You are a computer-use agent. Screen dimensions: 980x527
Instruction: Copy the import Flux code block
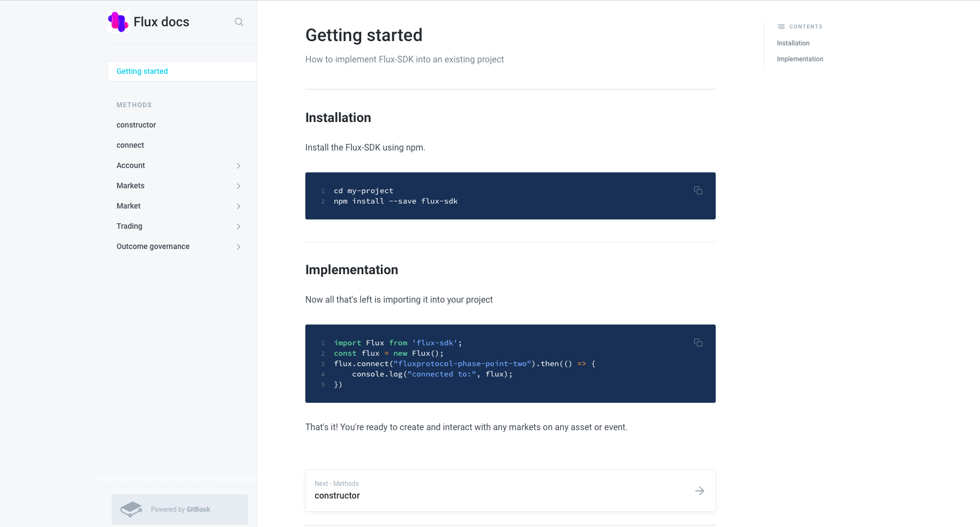click(x=698, y=343)
